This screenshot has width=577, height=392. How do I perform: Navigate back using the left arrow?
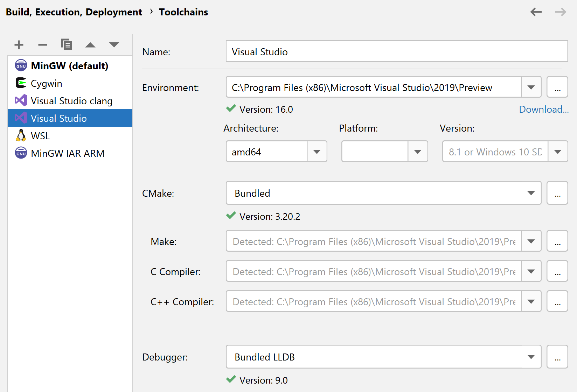(x=536, y=12)
